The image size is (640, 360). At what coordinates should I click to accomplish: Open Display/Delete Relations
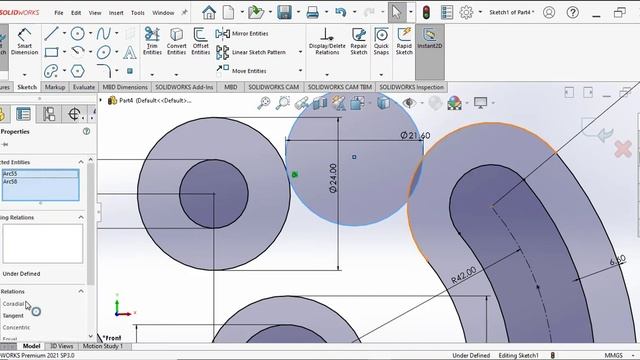327,41
